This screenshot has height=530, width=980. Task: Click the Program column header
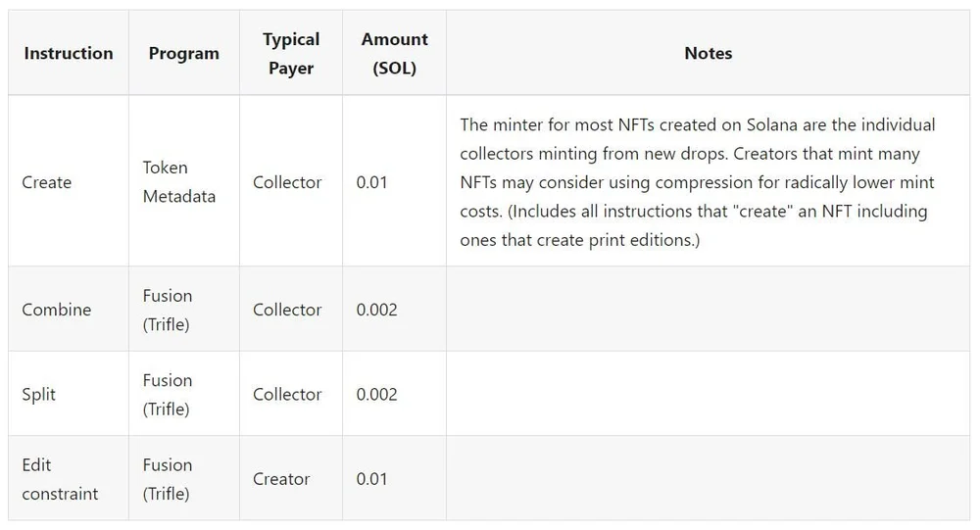[184, 54]
